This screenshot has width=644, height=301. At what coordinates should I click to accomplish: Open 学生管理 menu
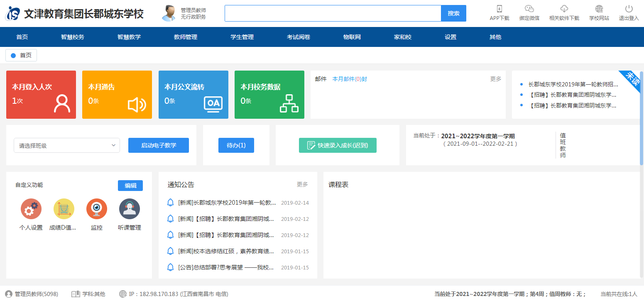pyautogui.click(x=242, y=37)
